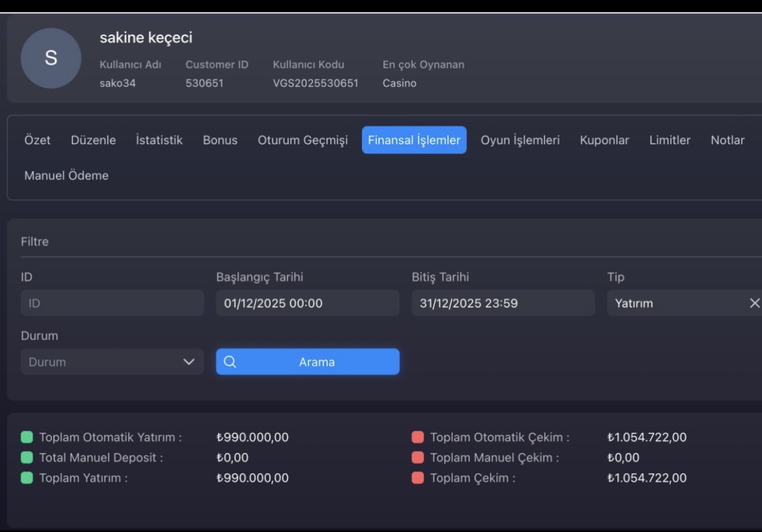Image resolution: width=762 pixels, height=532 pixels.
Task: Open the Manuel Ödeme tab
Action: [66, 175]
